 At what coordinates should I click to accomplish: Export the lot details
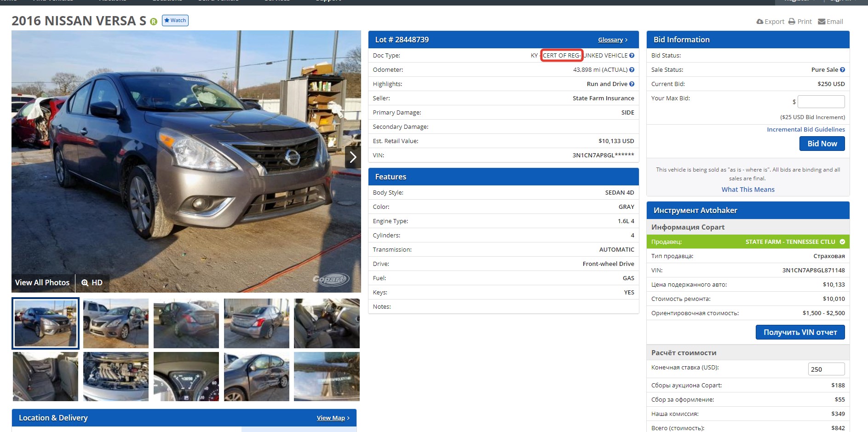click(770, 22)
